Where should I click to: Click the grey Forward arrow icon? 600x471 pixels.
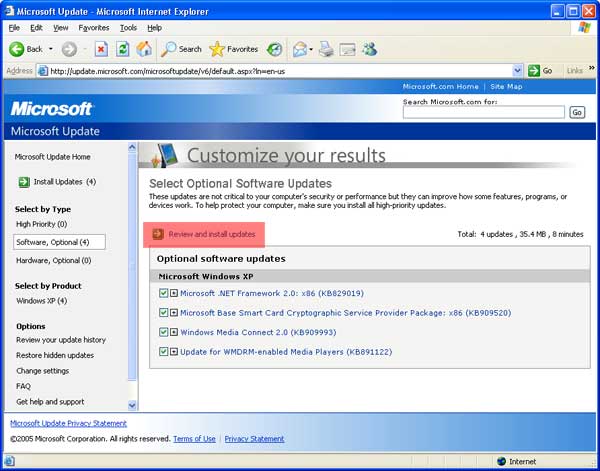click(x=69, y=49)
